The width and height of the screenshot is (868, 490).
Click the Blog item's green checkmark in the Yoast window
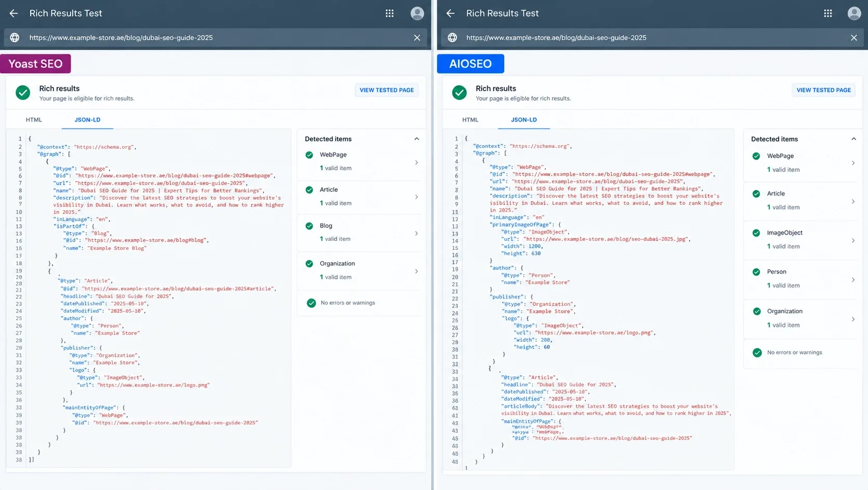tap(309, 226)
